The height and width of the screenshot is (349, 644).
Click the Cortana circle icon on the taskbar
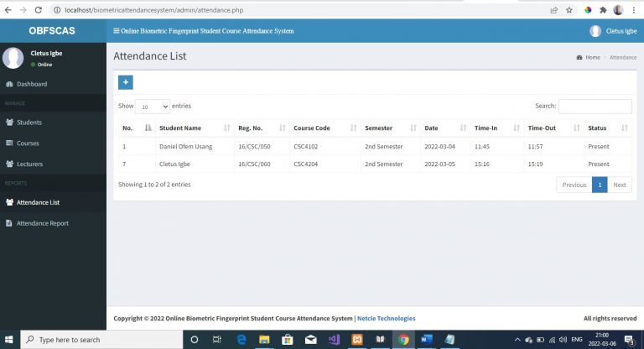pyautogui.click(x=195, y=340)
